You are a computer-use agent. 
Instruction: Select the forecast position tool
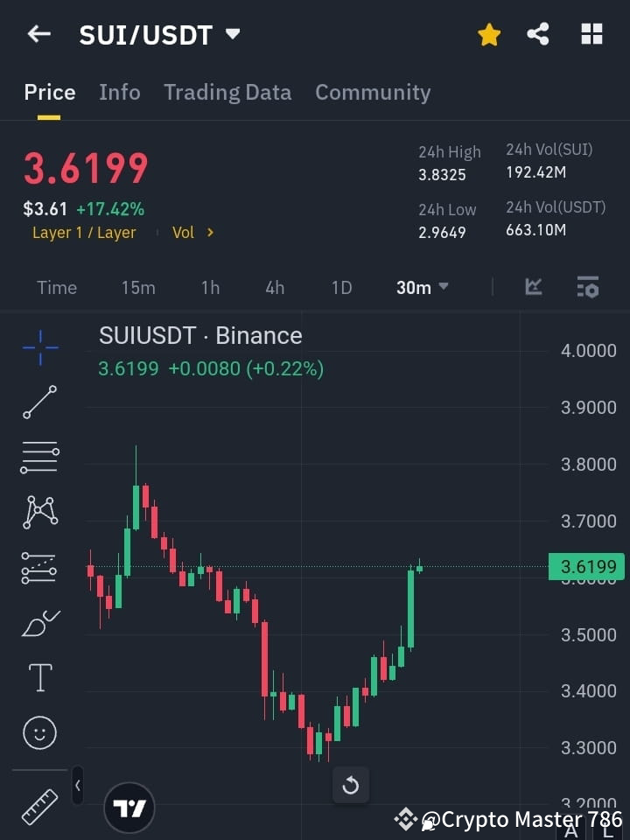point(39,568)
